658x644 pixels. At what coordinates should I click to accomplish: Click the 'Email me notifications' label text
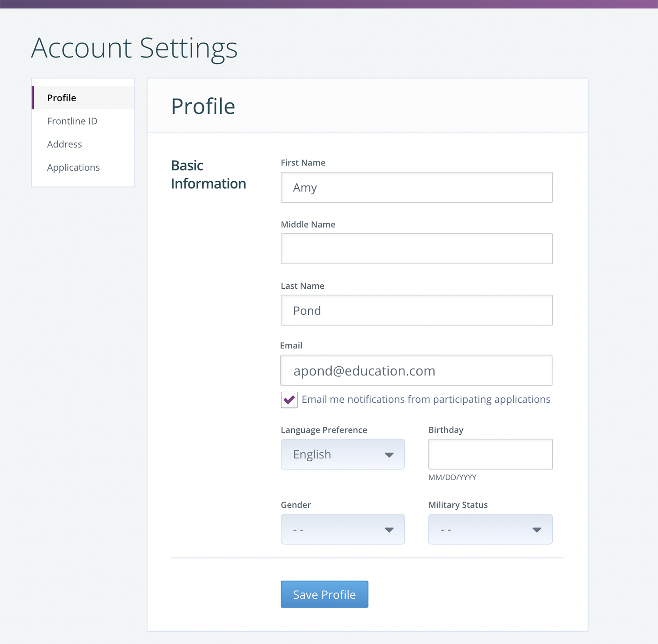[426, 399]
